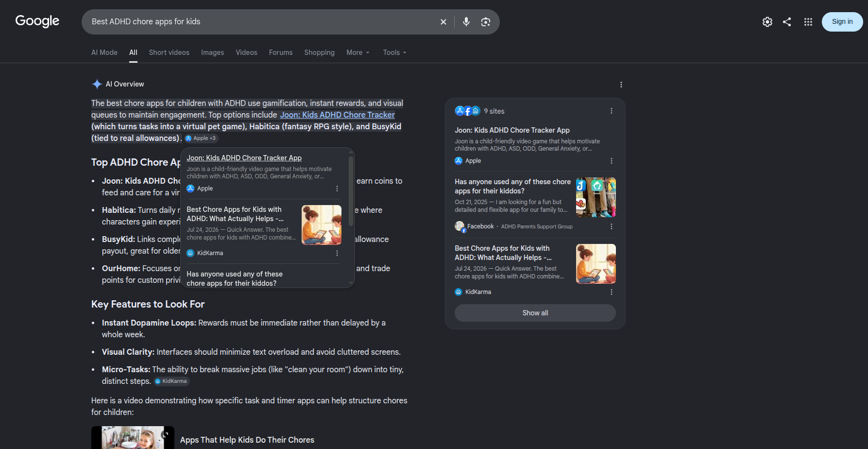Sign in to Google account

coord(842,22)
